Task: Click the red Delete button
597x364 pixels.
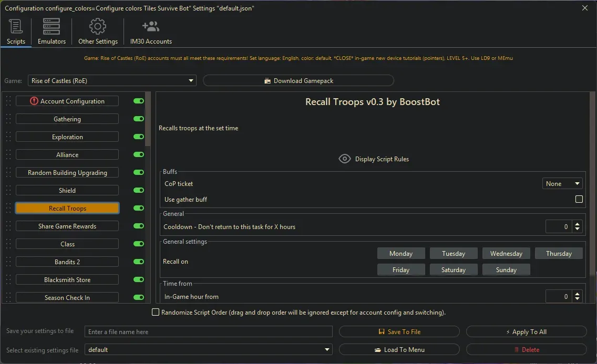Action: coord(526,349)
